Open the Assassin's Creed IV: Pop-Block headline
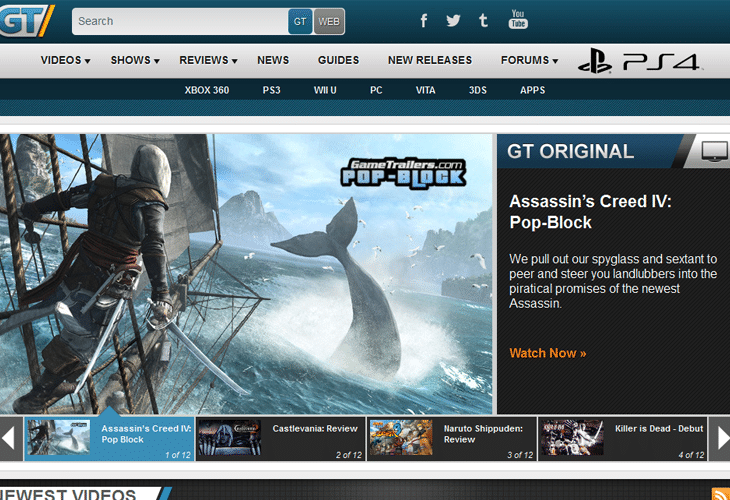The width and height of the screenshot is (730, 500). [x=590, y=212]
